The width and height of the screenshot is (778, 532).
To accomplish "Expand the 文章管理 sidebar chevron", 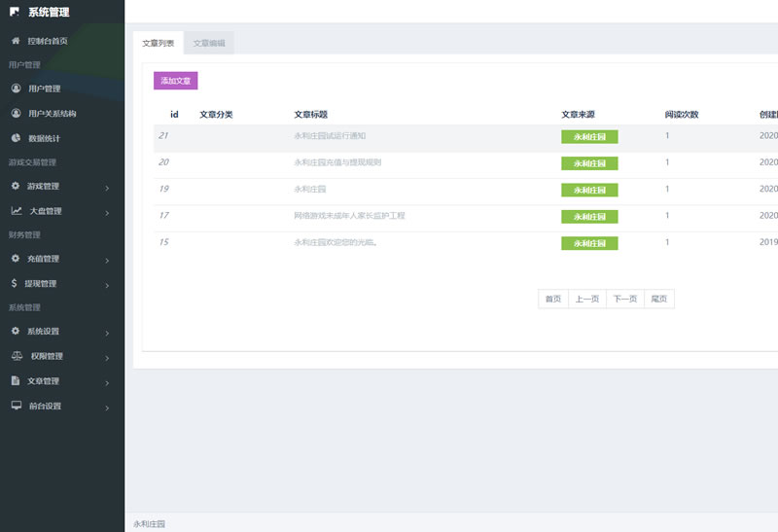I will coord(107,382).
